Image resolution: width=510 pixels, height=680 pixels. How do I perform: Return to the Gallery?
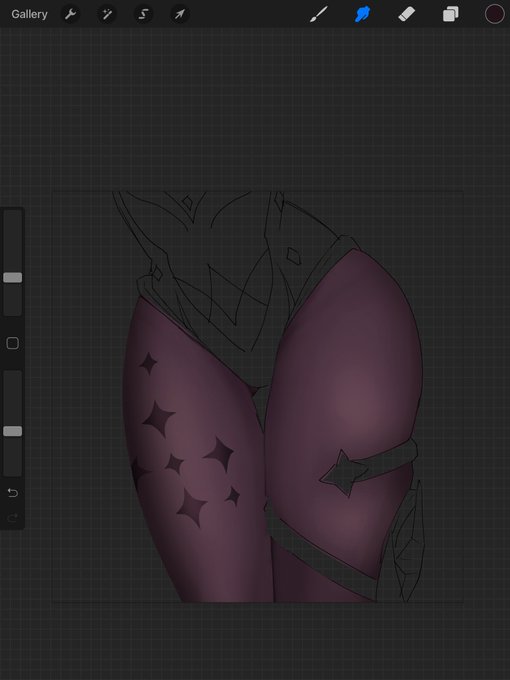coord(29,14)
